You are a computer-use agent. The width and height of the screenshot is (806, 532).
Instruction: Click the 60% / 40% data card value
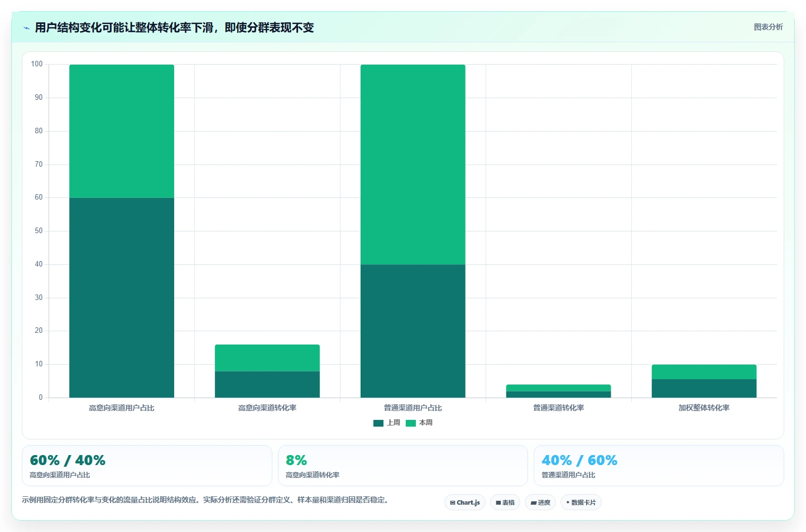tap(68, 461)
